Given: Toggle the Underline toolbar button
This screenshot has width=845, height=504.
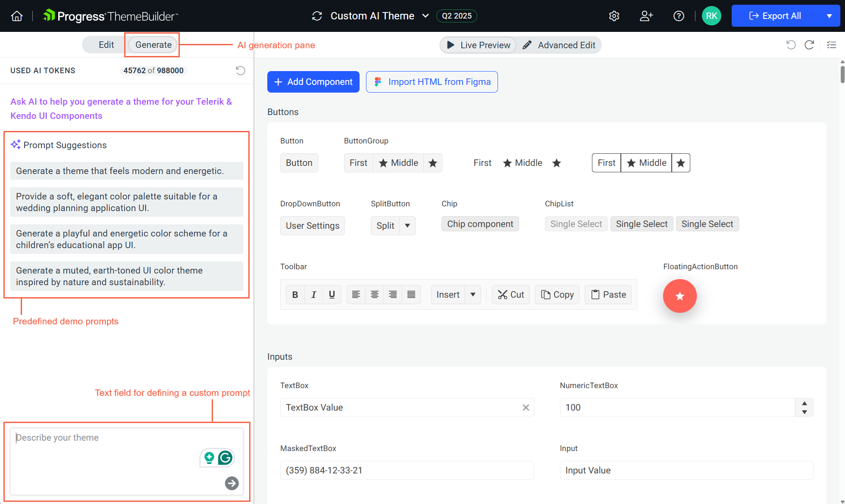Looking at the screenshot, I should tap(332, 295).
